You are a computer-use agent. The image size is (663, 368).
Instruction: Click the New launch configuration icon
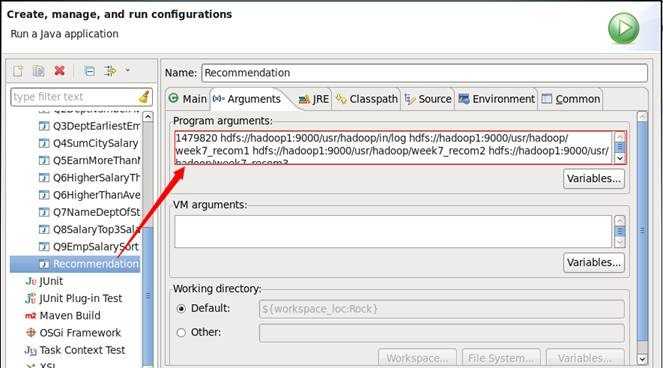[x=18, y=71]
